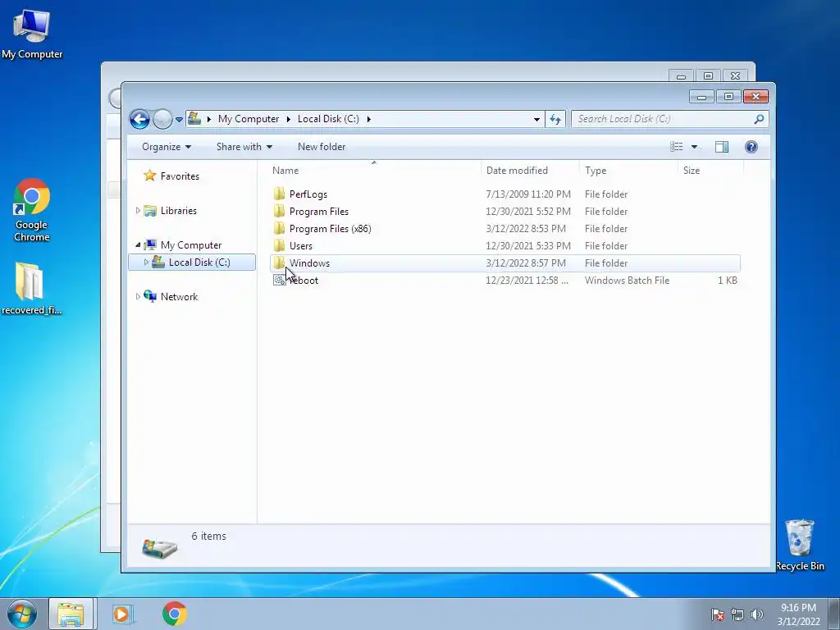Viewport: 840px width, 630px height.
Task: Select Favorites in navigation pane
Action: [x=180, y=176]
